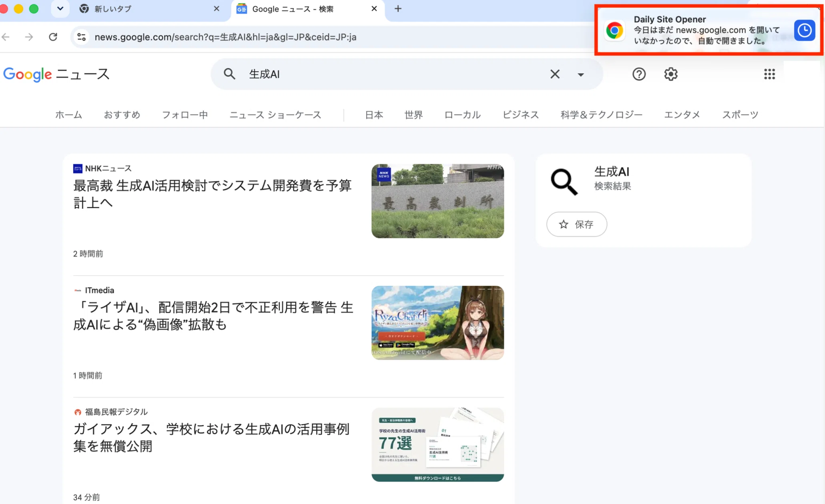The height and width of the screenshot is (504, 825).
Task: Open ニュース ショーケース section
Action: (x=275, y=115)
